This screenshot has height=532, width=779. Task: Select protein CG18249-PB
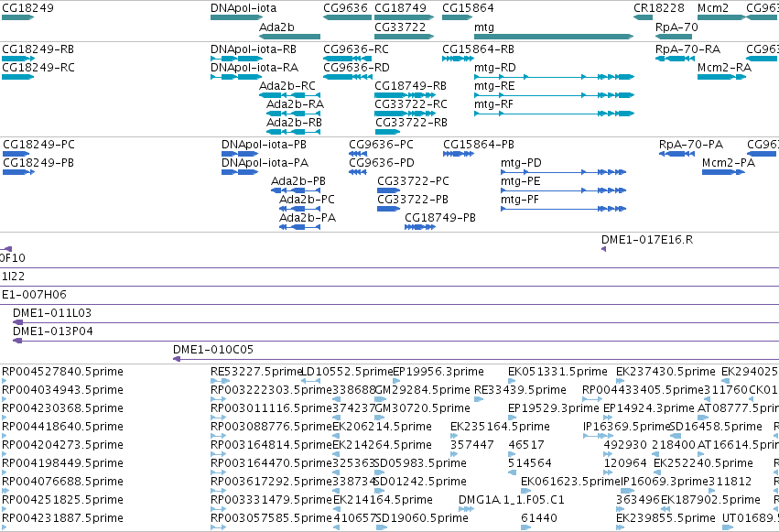pyautogui.click(x=38, y=163)
